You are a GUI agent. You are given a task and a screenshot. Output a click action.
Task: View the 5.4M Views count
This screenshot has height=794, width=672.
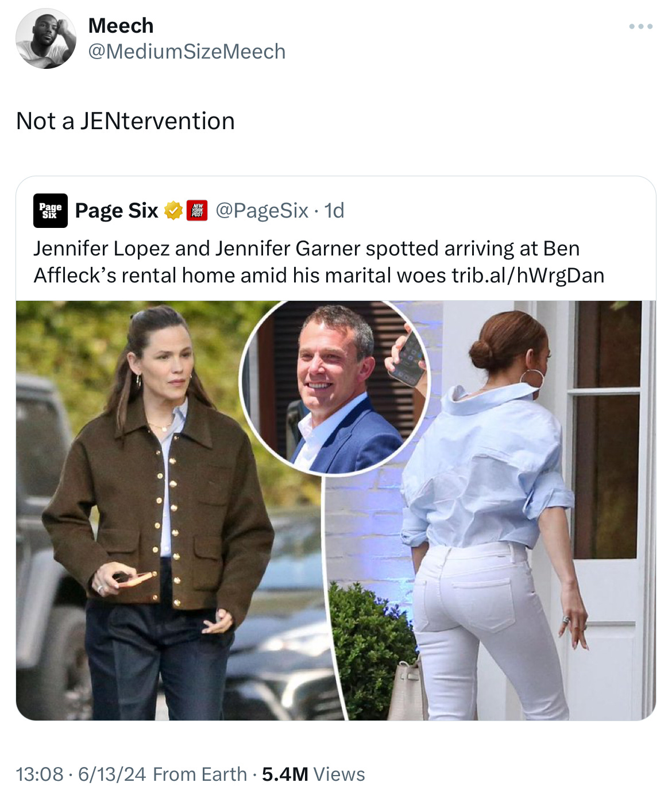coord(314,774)
